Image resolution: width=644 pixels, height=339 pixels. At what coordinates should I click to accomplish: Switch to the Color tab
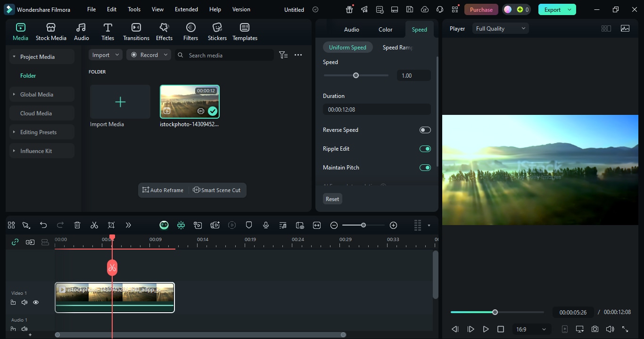[x=385, y=30]
